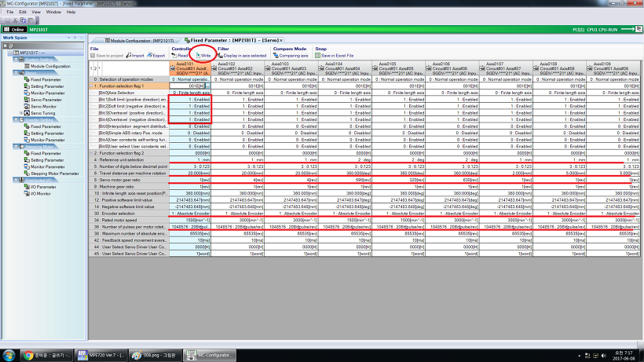Open Stepping Motor Parameter in the tree
644x362 pixels.
[x=55, y=174]
